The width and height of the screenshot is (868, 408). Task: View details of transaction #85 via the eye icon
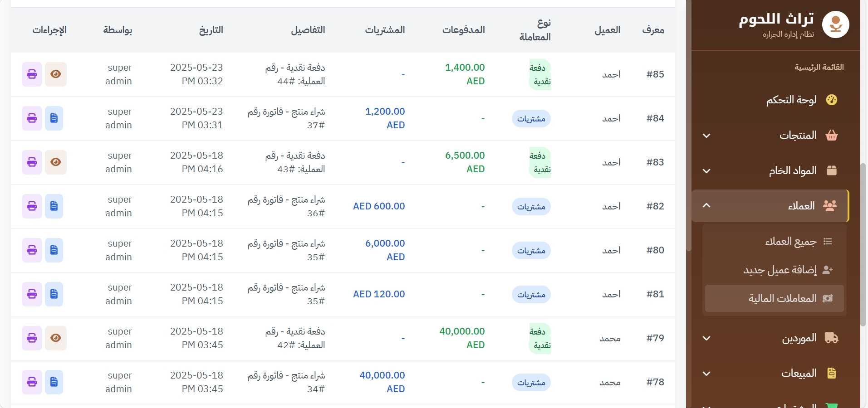56,74
